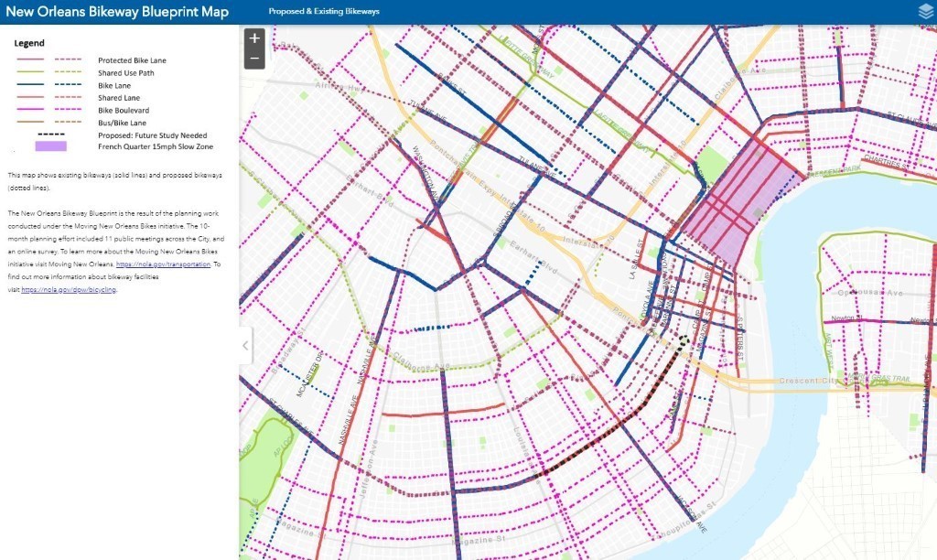Click the French Quarter Slow Zone legend swatch
Image resolution: width=937 pixels, height=560 pixels.
[51, 146]
